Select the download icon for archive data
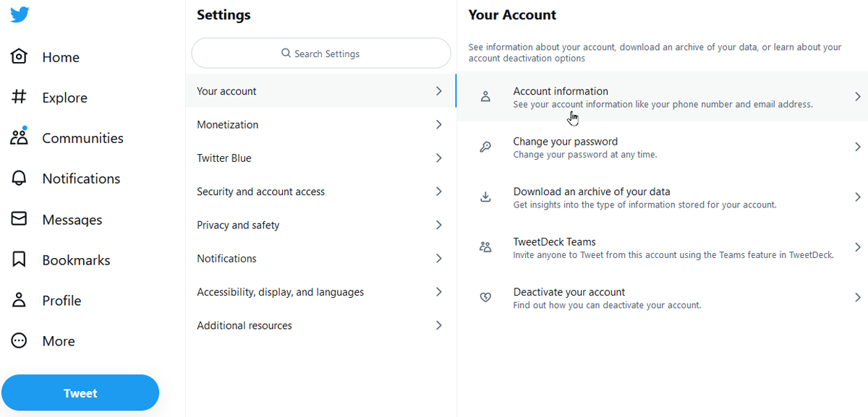 coord(485,197)
